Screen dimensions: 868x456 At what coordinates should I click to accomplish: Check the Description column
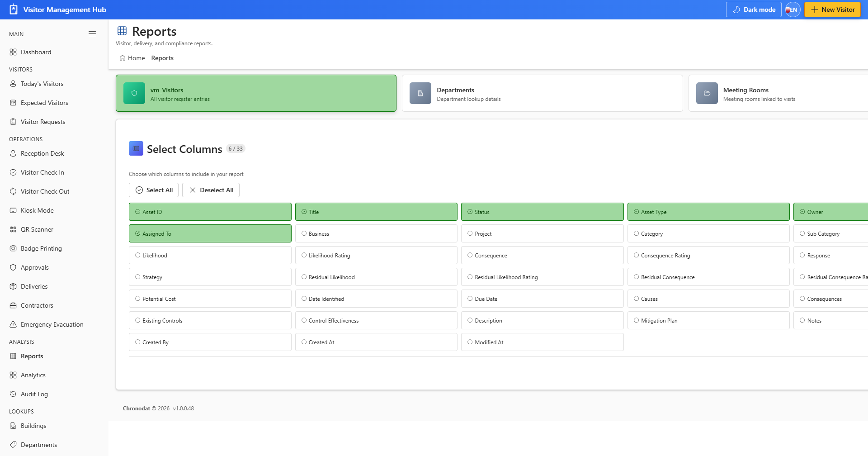coord(542,320)
